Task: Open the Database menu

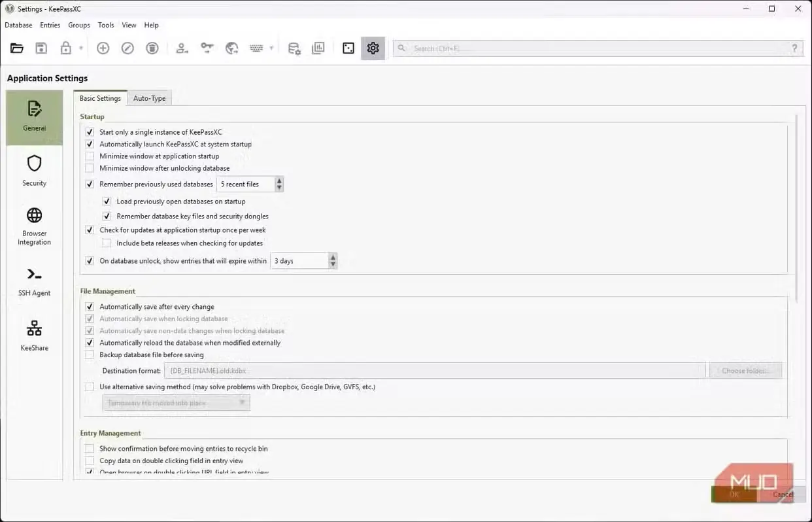Action: [x=18, y=25]
